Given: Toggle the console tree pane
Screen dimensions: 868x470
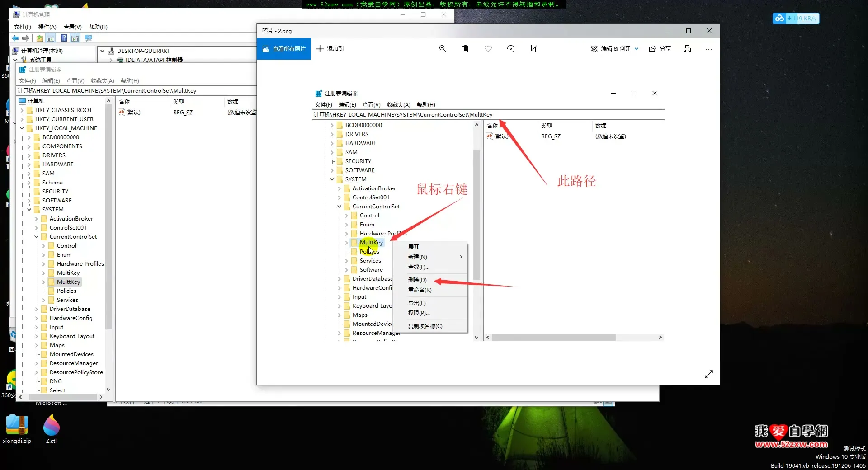Looking at the screenshot, I should click(51, 38).
